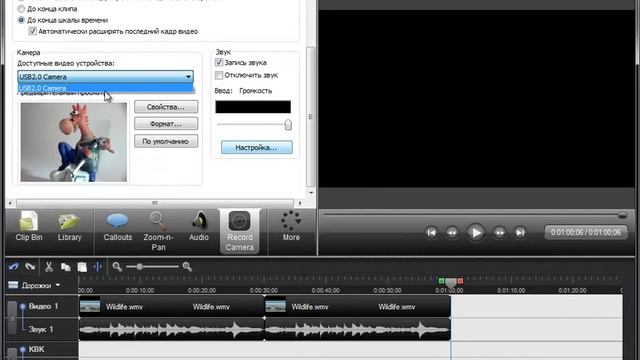This screenshot has width=640, height=360.
Task: Toggle Автоматически расширять последний кадр видео checkbox
Action: [x=33, y=31]
